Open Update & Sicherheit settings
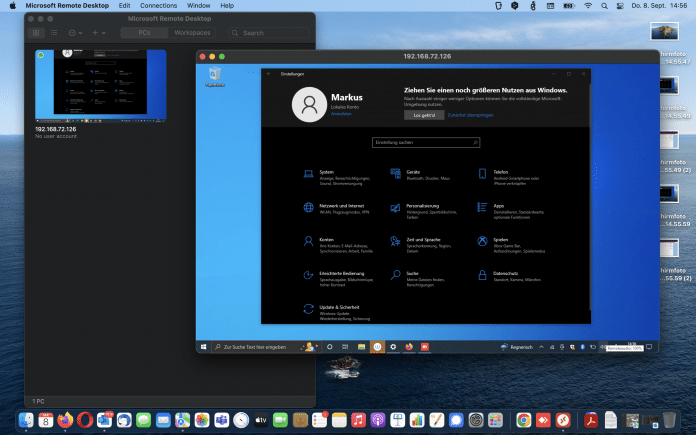This screenshot has height=435, width=696. [336, 312]
